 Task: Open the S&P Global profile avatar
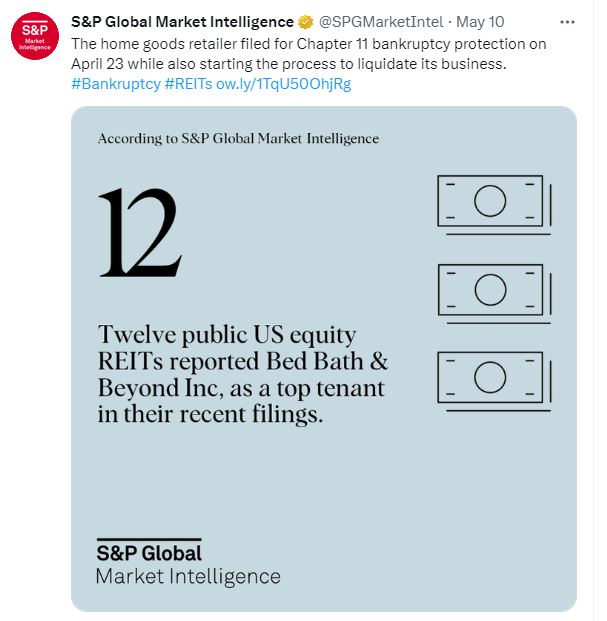34,37
